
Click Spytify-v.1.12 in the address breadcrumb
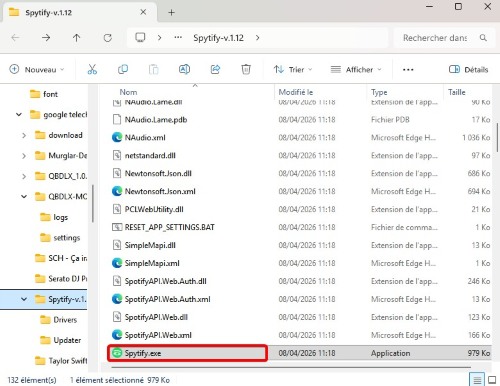coord(218,38)
